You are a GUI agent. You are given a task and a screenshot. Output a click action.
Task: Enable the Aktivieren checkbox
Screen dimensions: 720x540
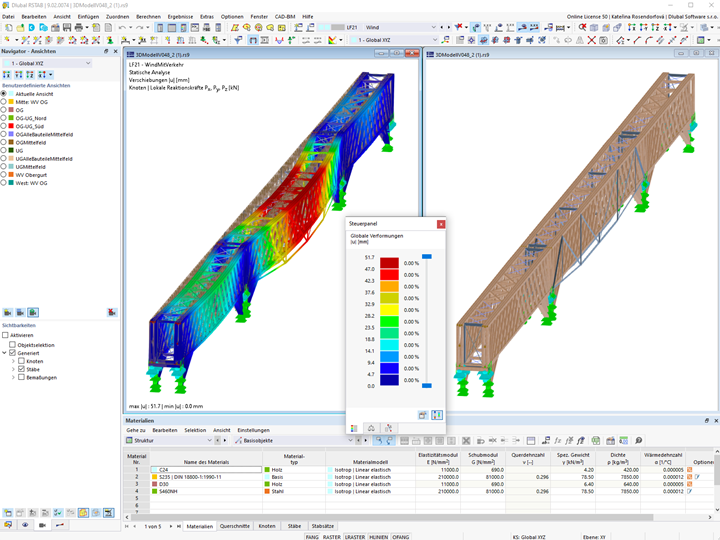coord(5,335)
